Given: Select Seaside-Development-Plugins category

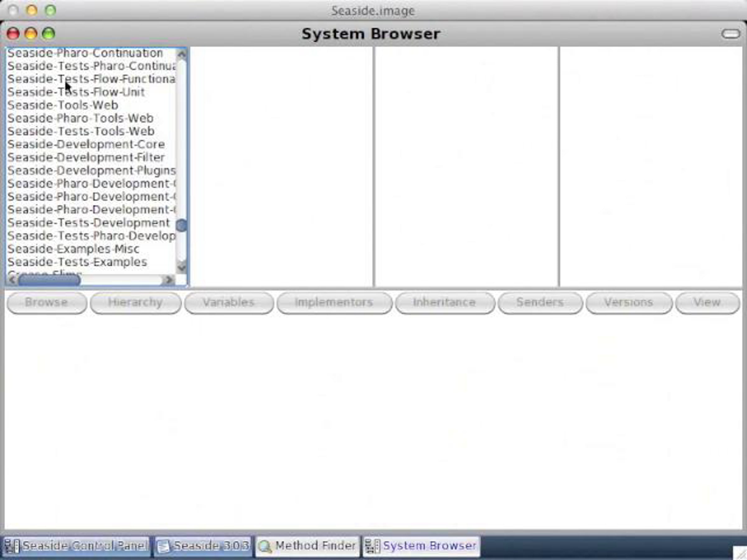Looking at the screenshot, I should 91,170.
